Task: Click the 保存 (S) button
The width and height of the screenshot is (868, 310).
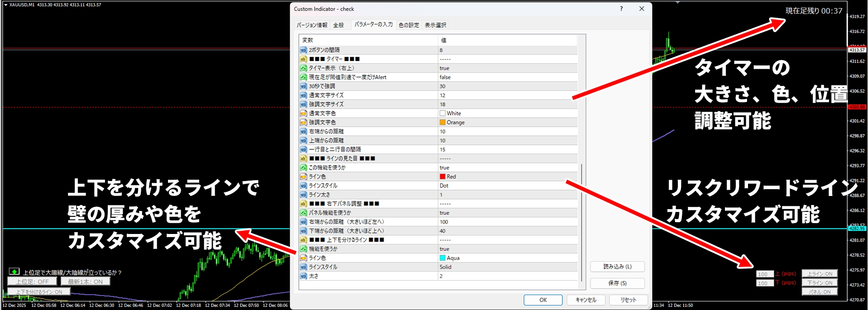Action: pyautogui.click(x=617, y=283)
